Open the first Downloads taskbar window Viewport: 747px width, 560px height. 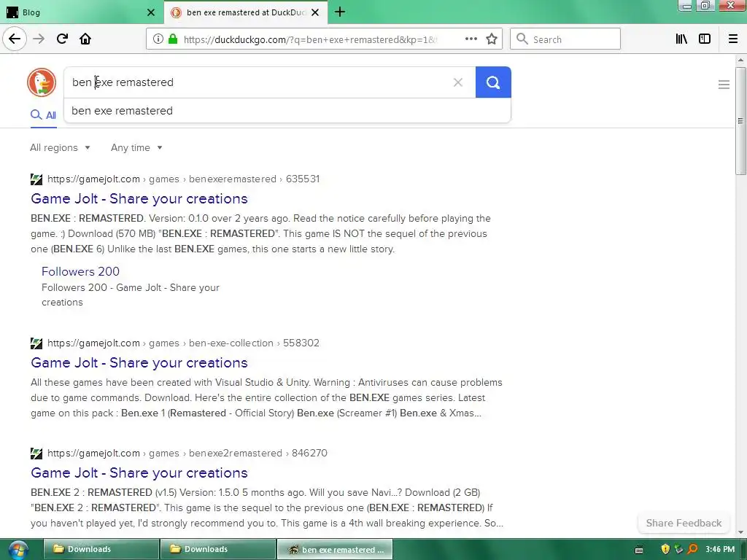click(101, 550)
